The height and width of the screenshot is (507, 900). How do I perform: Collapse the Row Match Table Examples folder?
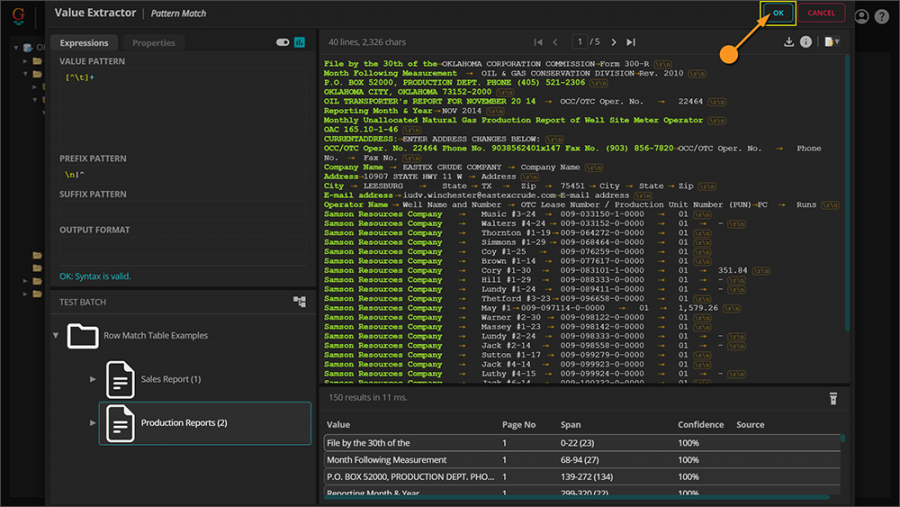[56, 336]
